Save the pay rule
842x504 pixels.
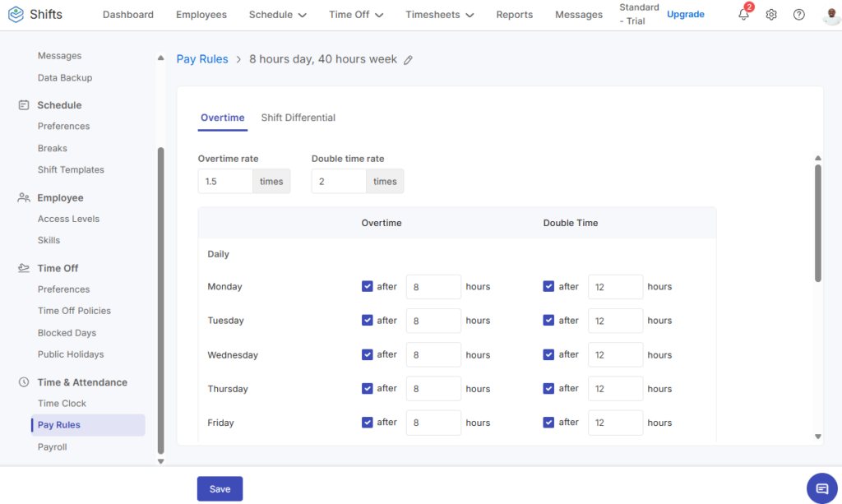(x=220, y=489)
